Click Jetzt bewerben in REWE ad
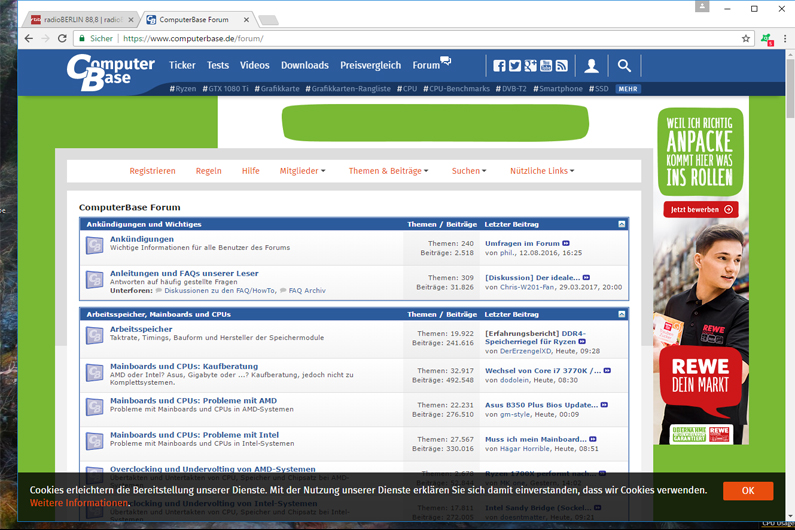 pyautogui.click(x=701, y=209)
